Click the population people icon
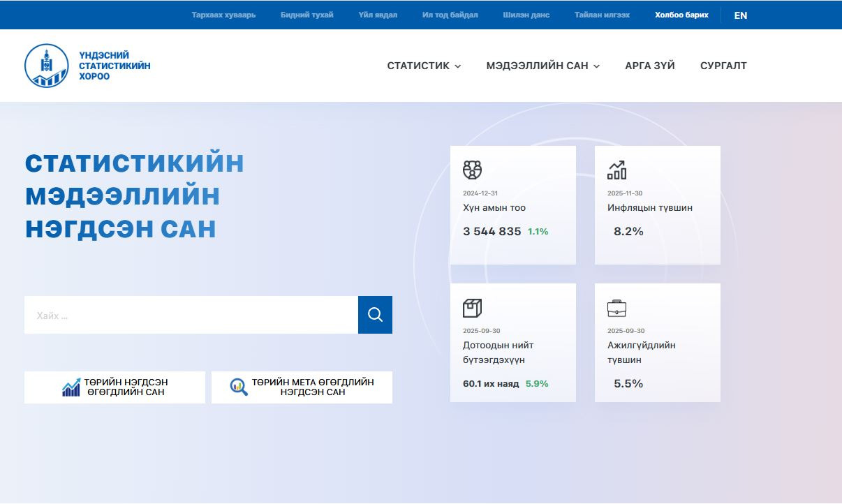842x504 pixels. 472,170
